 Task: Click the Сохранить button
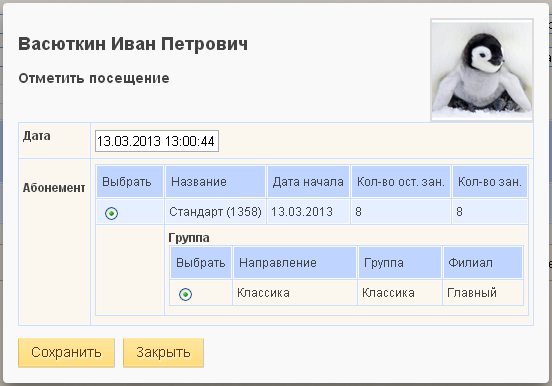point(66,353)
